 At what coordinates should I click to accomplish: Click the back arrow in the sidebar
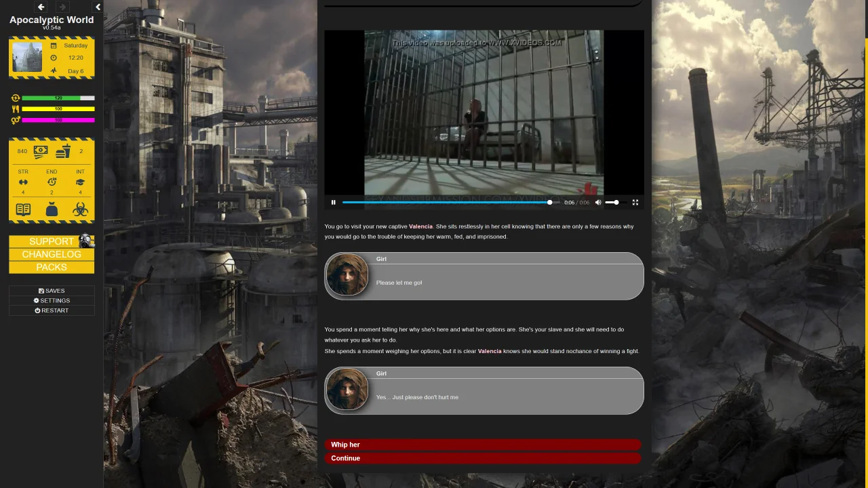(41, 7)
